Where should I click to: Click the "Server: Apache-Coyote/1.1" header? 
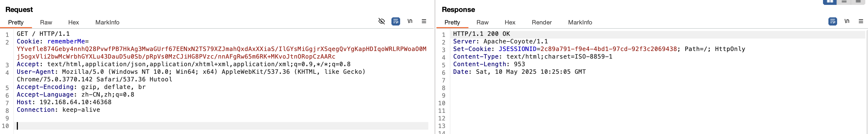(500, 41)
